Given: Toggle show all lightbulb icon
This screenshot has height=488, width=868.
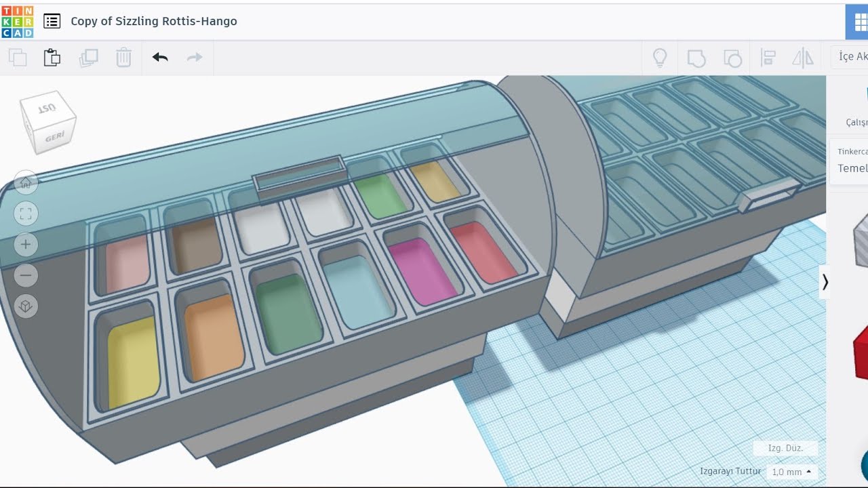Looking at the screenshot, I should point(660,58).
